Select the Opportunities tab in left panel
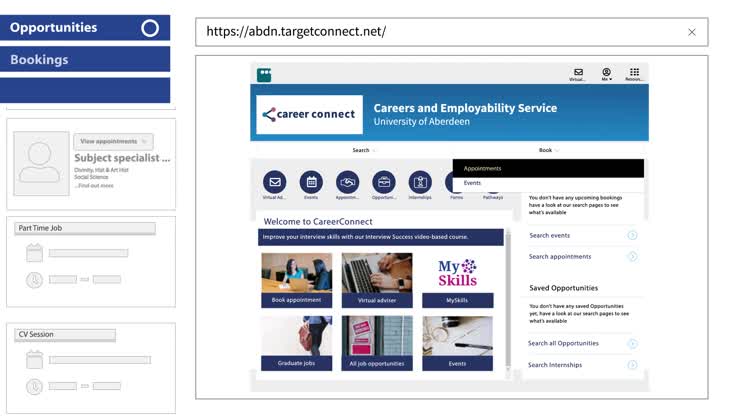Image resolution: width=740 pixels, height=416 pixels. (85, 27)
